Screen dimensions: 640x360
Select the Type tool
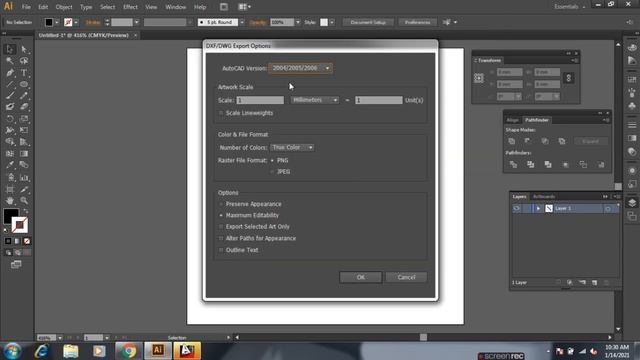[x=24, y=73]
